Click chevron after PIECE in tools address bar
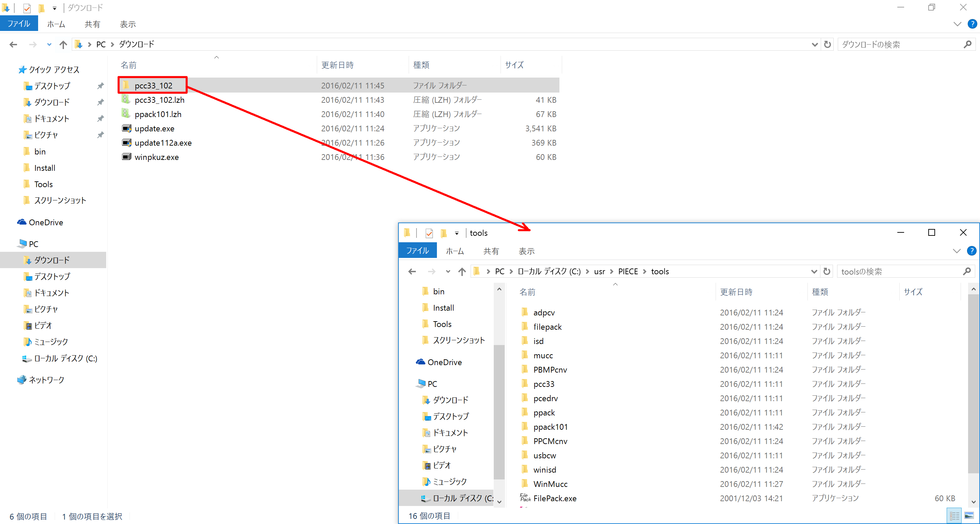 (644, 271)
